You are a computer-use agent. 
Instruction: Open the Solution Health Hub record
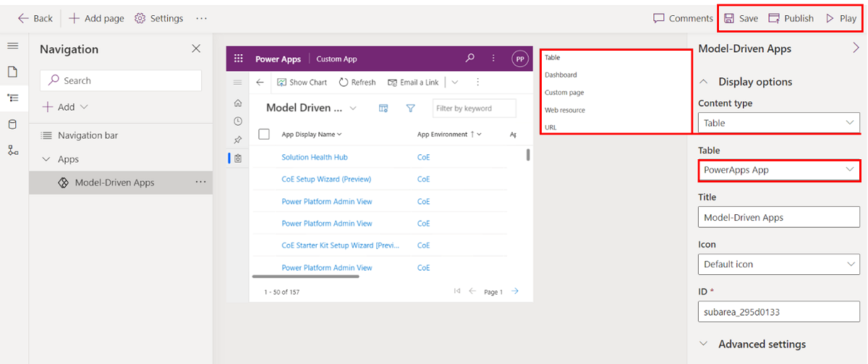[315, 157]
